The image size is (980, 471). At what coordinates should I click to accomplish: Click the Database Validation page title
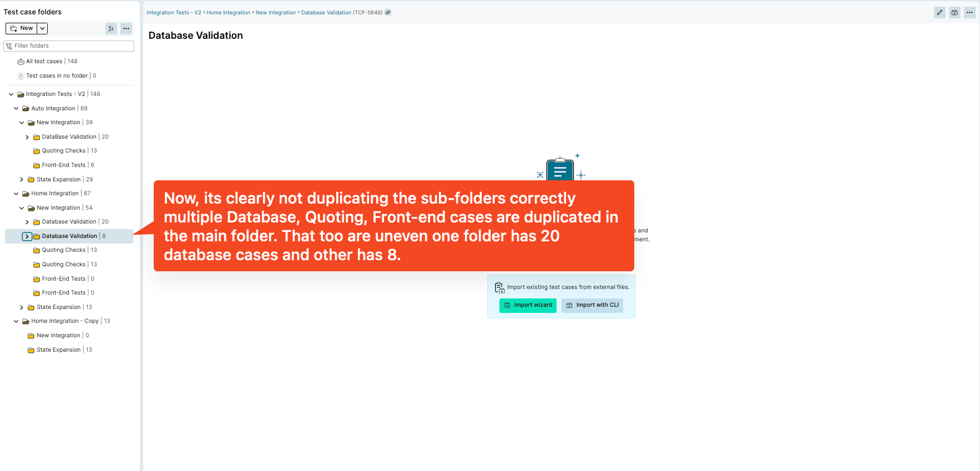[196, 36]
